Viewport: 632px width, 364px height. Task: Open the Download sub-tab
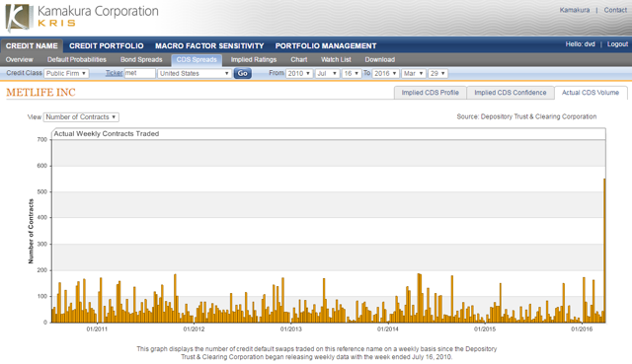(x=379, y=59)
